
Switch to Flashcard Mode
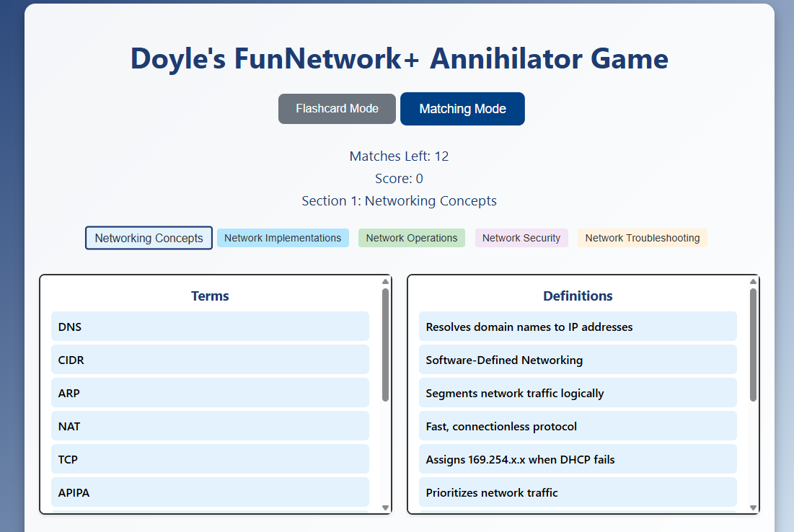[x=337, y=109]
